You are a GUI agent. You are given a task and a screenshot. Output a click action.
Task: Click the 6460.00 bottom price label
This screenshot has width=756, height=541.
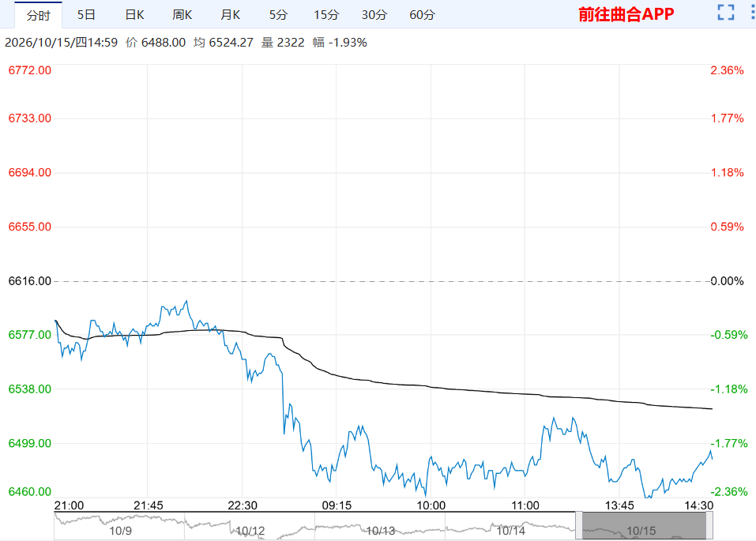[x=30, y=492]
